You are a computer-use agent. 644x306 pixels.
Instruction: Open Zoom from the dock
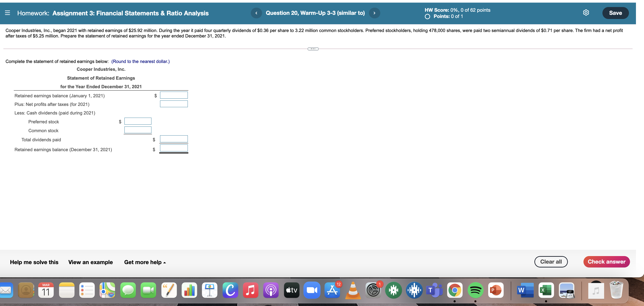pyautogui.click(x=312, y=290)
